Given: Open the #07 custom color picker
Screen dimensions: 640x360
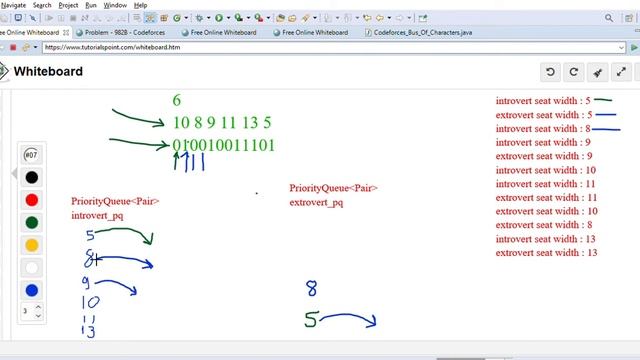Looking at the screenshot, I should (x=31, y=155).
